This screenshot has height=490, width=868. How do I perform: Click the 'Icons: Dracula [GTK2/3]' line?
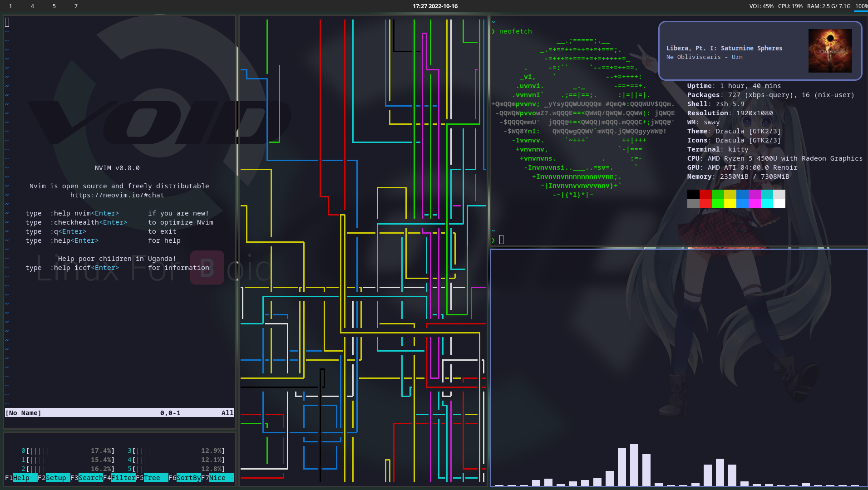point(734,140)
